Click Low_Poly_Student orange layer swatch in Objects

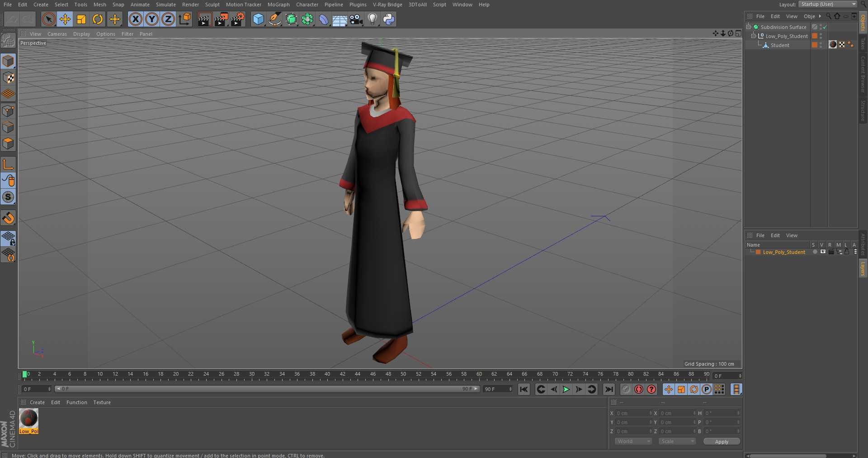coord(815,36)
